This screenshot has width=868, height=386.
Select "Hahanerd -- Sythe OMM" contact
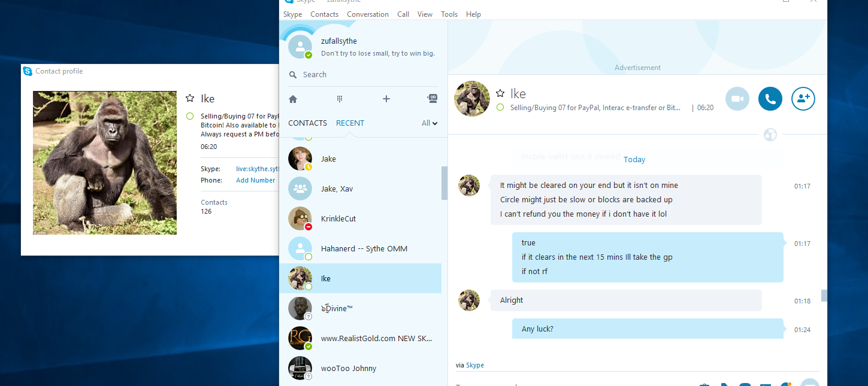click(361, 248)
